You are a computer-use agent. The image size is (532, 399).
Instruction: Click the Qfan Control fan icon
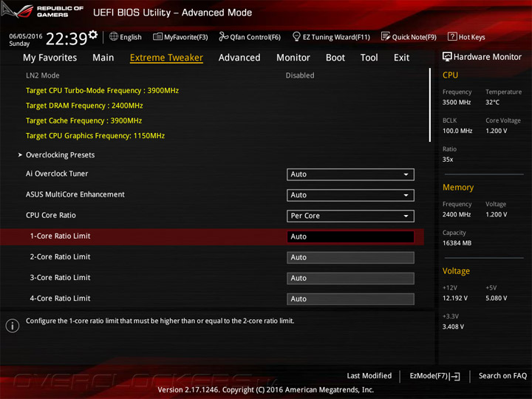[223, 36]
